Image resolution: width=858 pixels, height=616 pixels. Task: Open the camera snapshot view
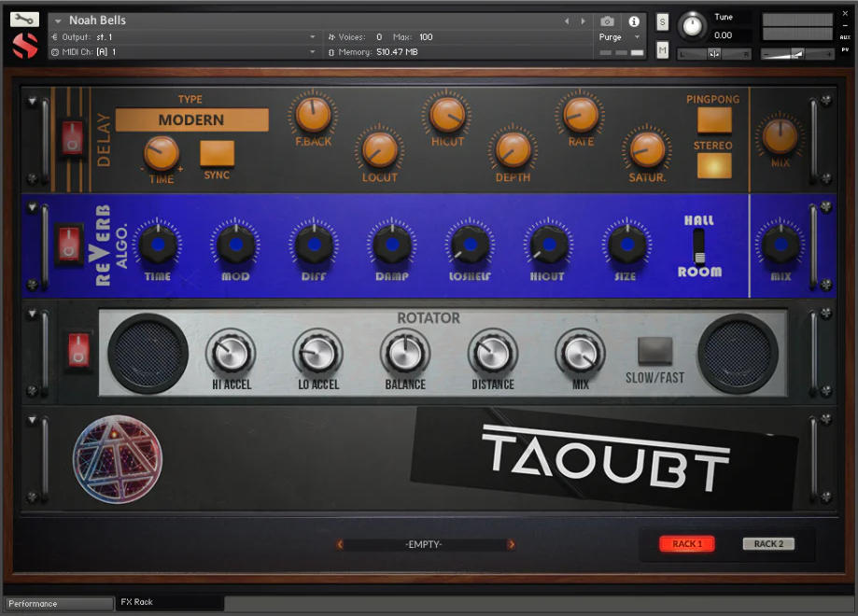[607, 21]
